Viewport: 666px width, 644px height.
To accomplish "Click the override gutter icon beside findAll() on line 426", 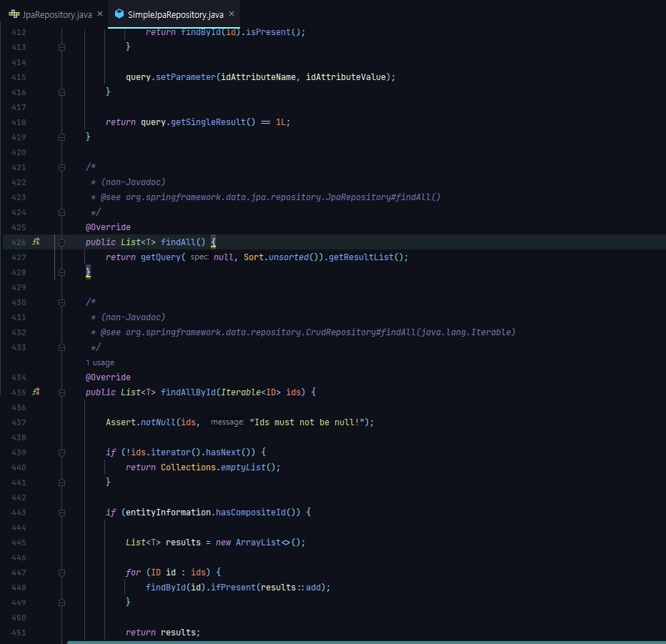I will (x=36, y=242).
